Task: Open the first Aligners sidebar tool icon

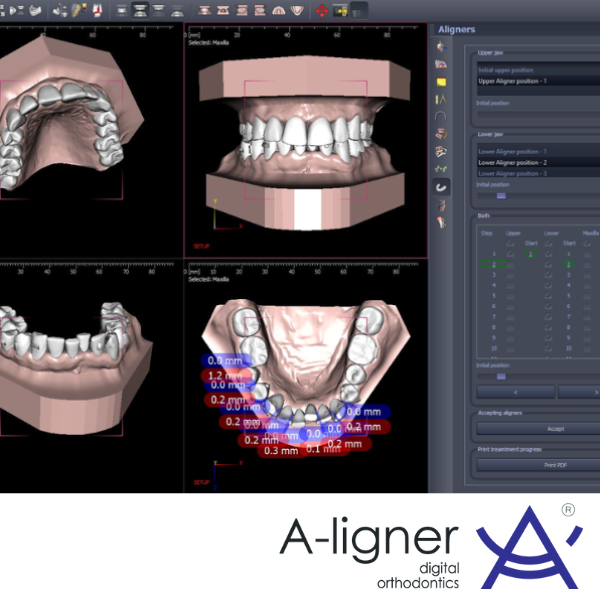Action: 441,47
